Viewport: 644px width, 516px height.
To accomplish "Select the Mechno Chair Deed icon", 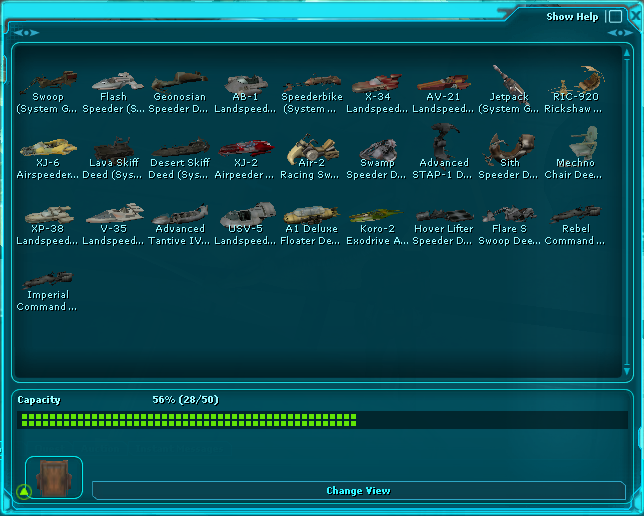I will [x=583, y=143].
